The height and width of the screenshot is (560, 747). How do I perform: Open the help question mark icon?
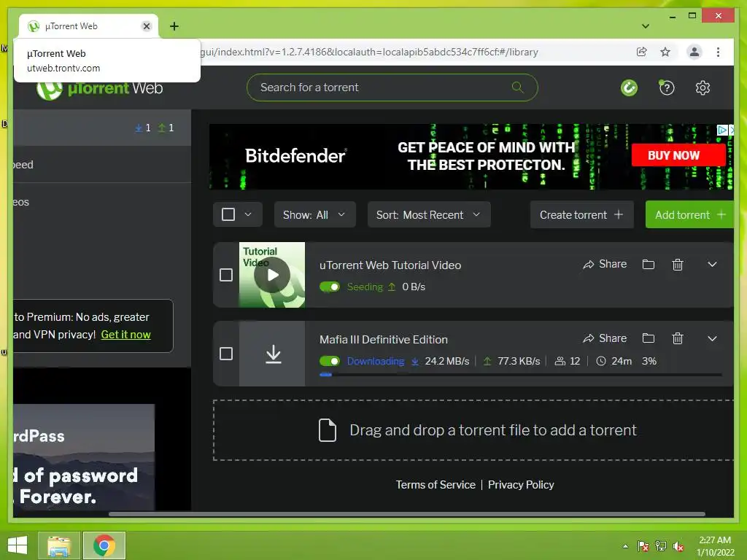667,87
